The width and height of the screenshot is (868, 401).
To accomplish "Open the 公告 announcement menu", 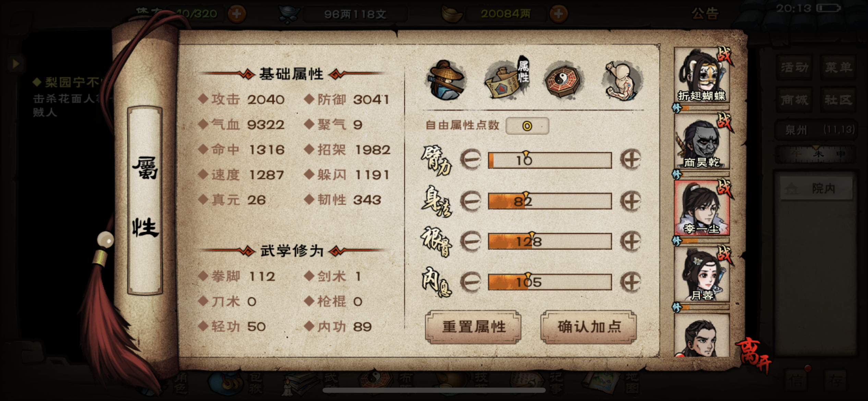I will (704, 14).
